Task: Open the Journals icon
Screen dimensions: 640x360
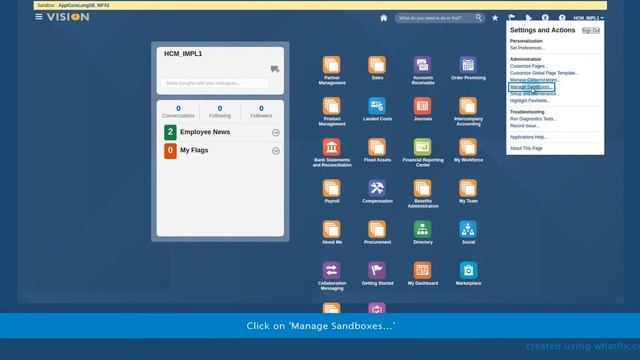Action: (x=422, y=106)
